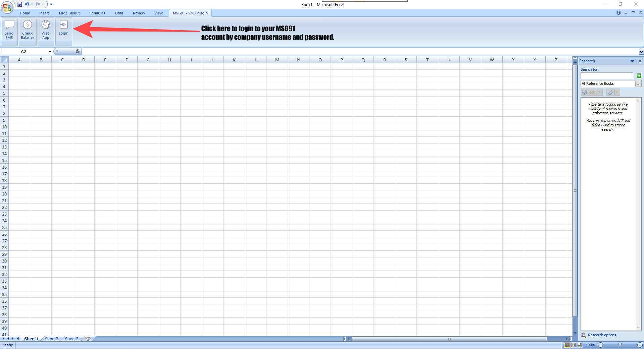644x349 pixels.
Task: Zoom in with plus button
Action: point(640,345)
